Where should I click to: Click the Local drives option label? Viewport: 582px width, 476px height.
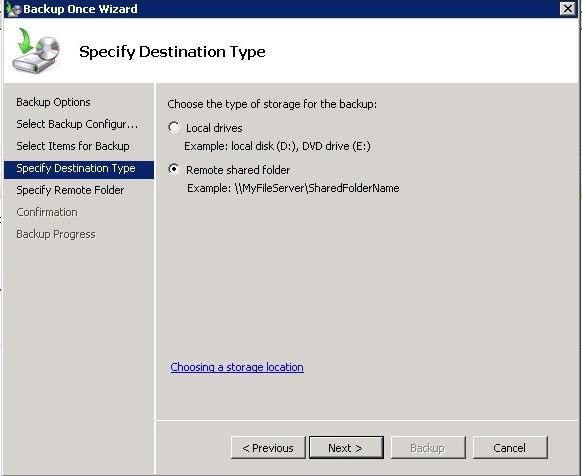(214, 128)
